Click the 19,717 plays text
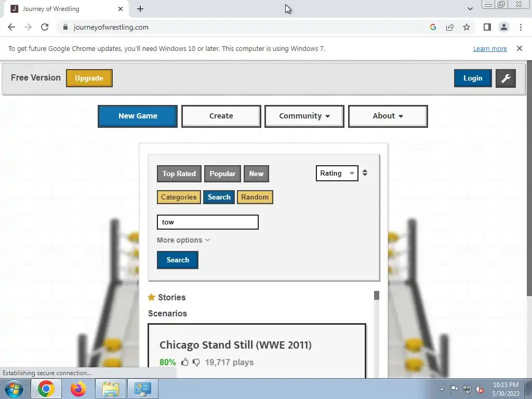The height and width of the screenshot is (399, 532). [x=229, y=362]
